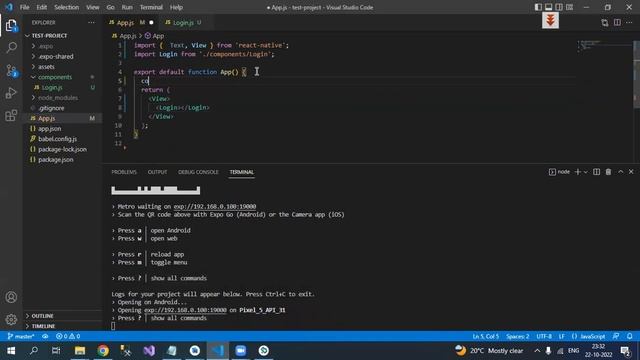
Task: Open changes icon in editor toolbar
Action: [x=604, y=22]
